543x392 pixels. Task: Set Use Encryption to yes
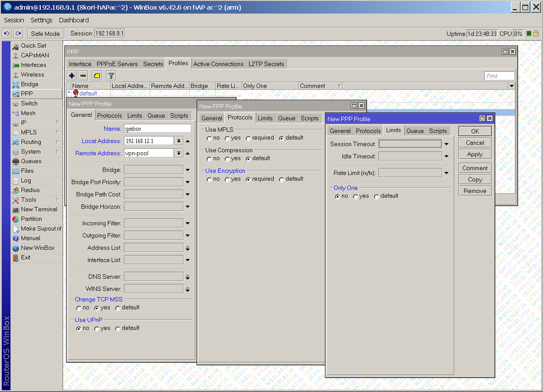click(x=227, y=179)
